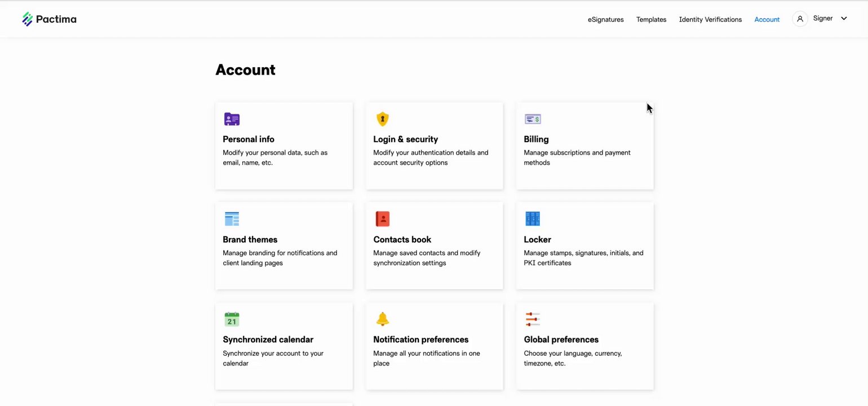
Task: Click the Pactima logo icon
Action: point(28,19)
